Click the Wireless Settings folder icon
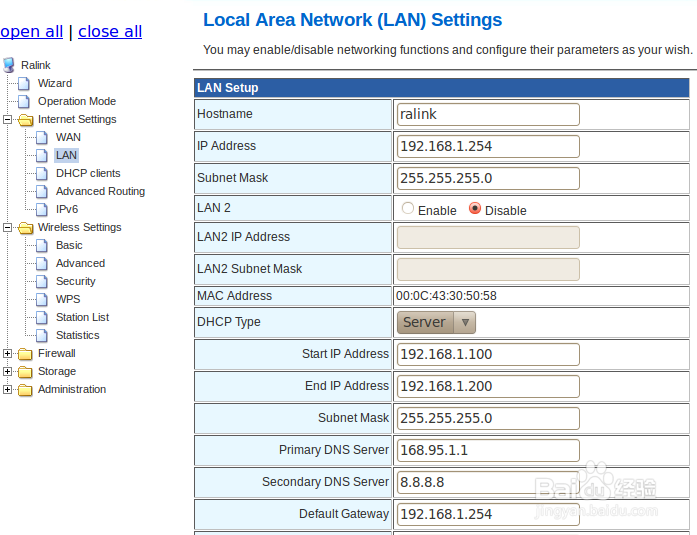Viewport: 697px width, 535px height. [26, 228]
